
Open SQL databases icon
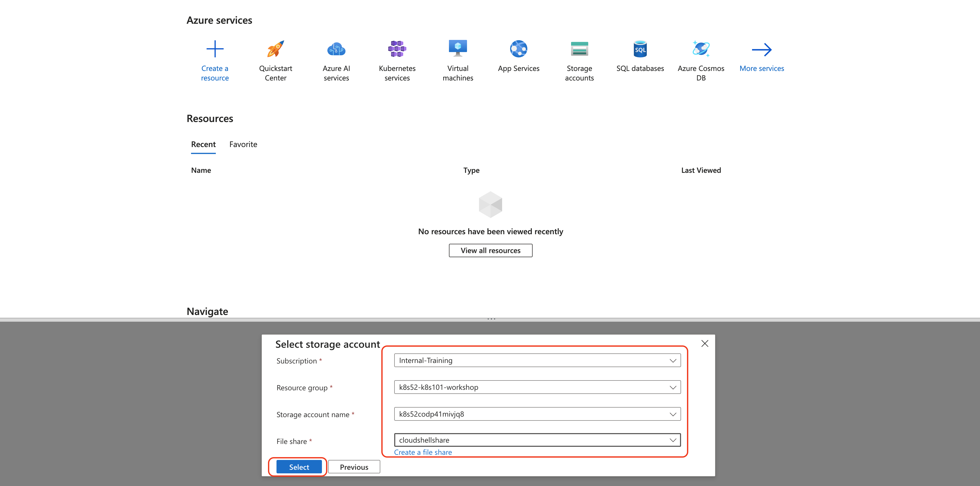click(640, 49)
